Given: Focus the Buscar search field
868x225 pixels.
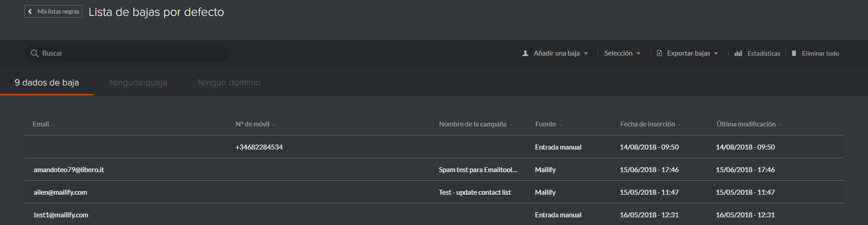Looking at the screenshot, I should pos(127,53).
